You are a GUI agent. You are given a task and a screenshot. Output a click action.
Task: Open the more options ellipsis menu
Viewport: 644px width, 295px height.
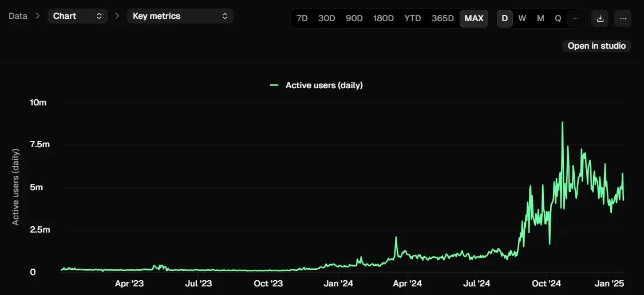(x=623, y=18)
